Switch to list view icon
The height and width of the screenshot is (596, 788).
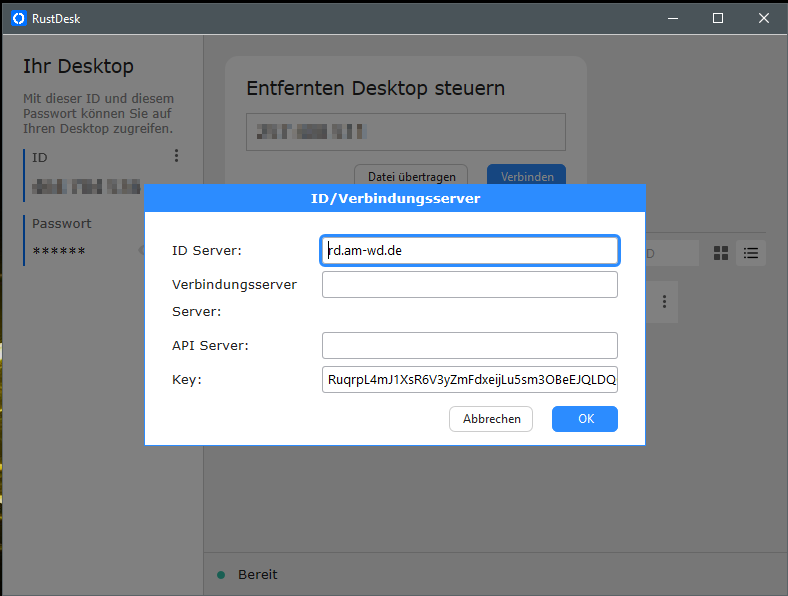tap(751, 253)
